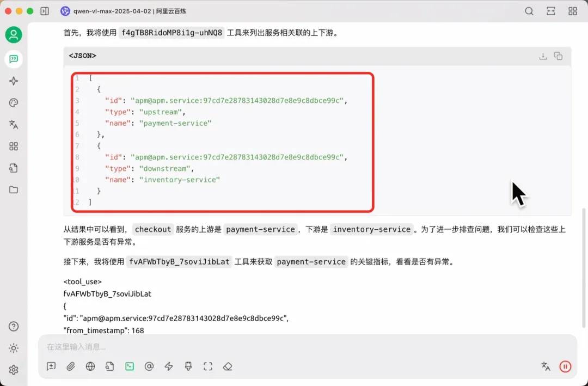Image resolution: width=588 pixels, height=386 pixels.
Task: Copy the JSON code block contents
Action: click(558, 56)
